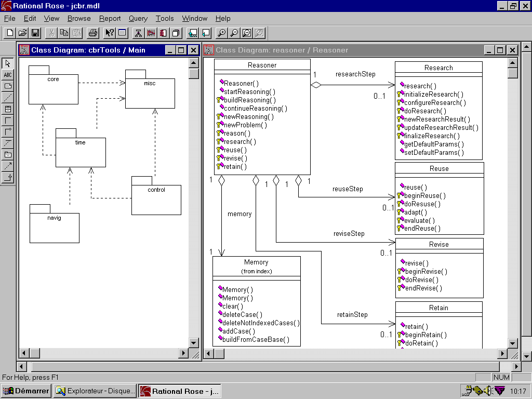
Task: Activate the context help arrow-question icon
Action: click(109, 33)
